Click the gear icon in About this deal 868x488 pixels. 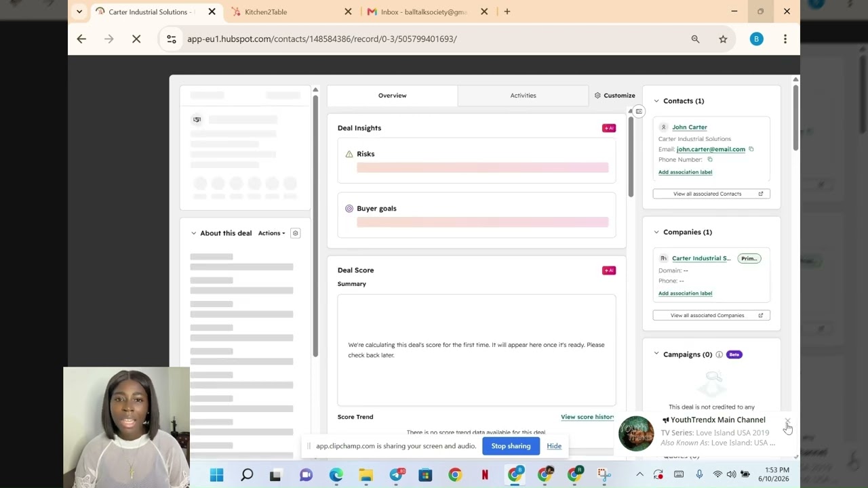click(x=295, y=233)
